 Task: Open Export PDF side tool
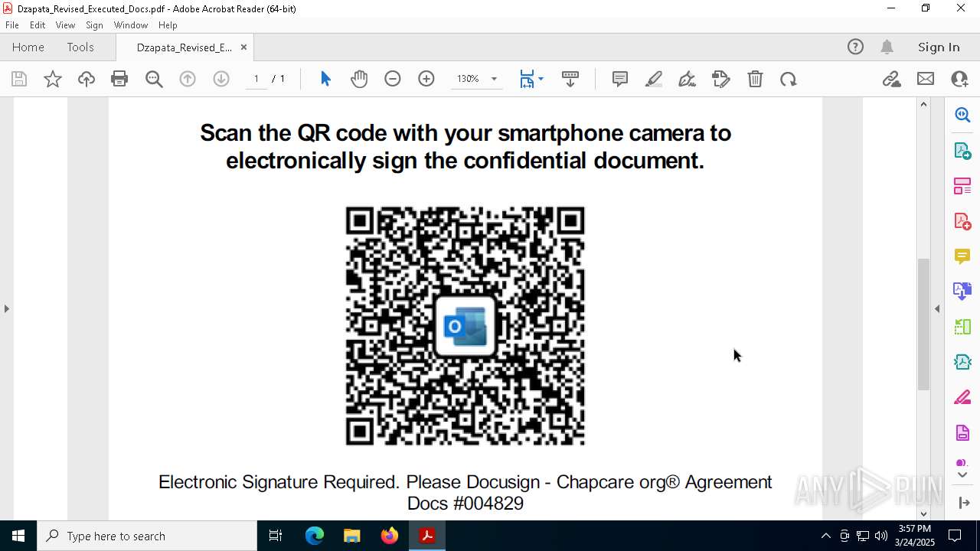tap(962, 150)
